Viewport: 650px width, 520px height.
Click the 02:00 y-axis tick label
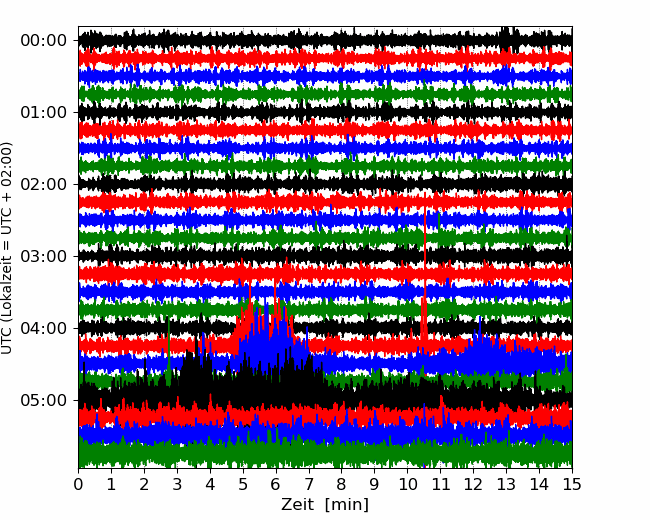(44, 185)
